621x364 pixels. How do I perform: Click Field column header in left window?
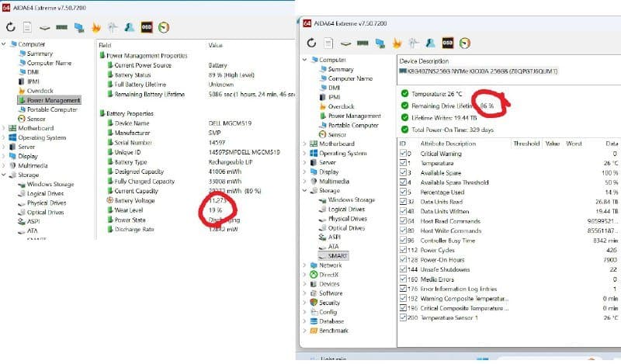[x=106, y=46]
